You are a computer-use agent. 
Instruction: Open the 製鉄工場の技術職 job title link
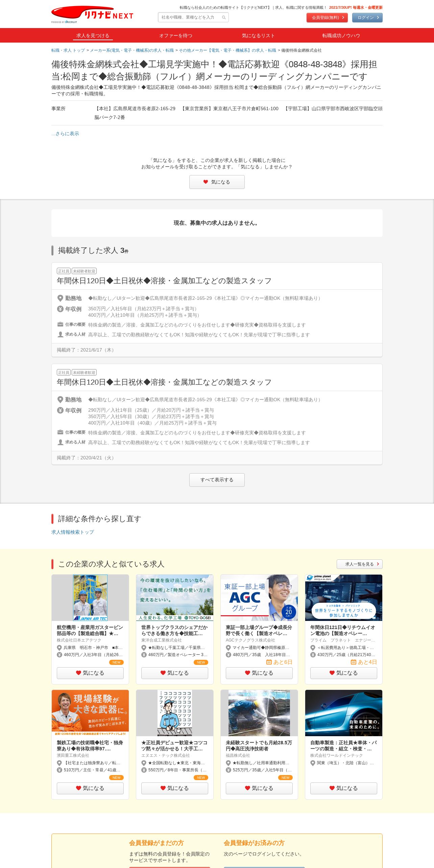(x=90, y=746)
